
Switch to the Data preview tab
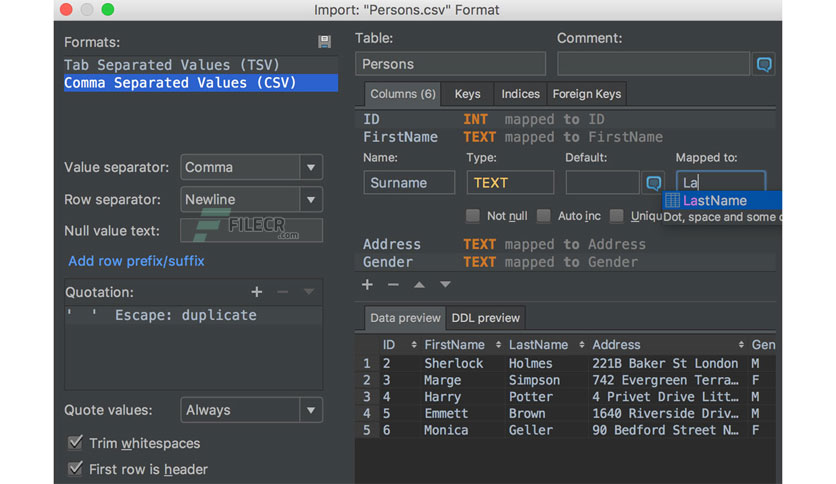point(405,318)
